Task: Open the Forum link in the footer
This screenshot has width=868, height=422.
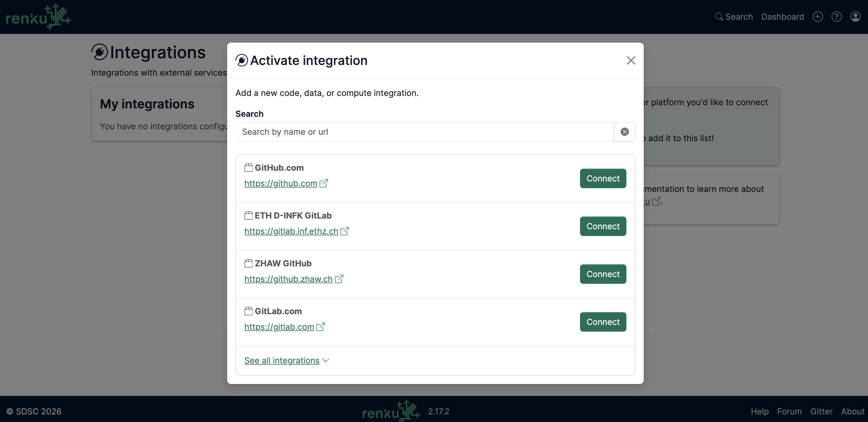Action: pyautogui.click(x=789, y=411)
